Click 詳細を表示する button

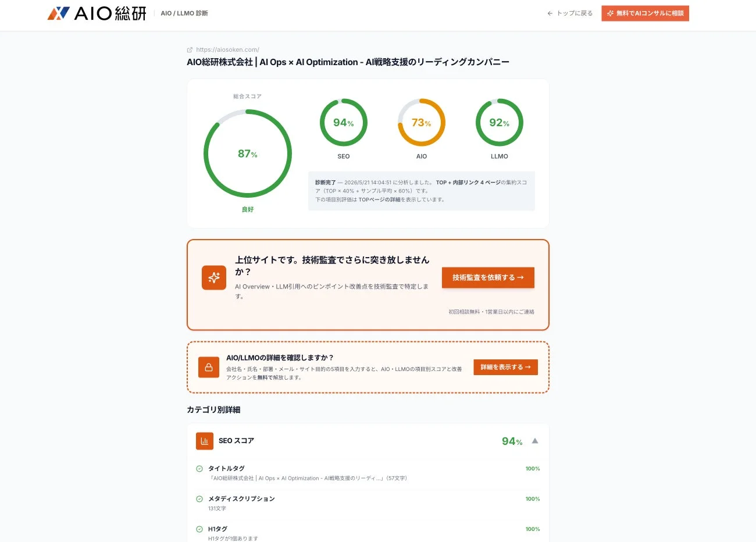(505, 367)
